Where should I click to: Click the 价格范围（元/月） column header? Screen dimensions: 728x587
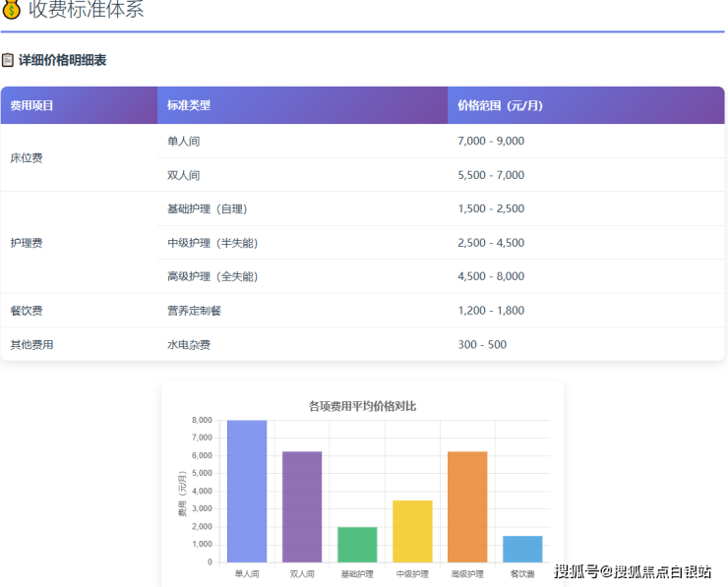pyautogui.click(x=500, y=105)
